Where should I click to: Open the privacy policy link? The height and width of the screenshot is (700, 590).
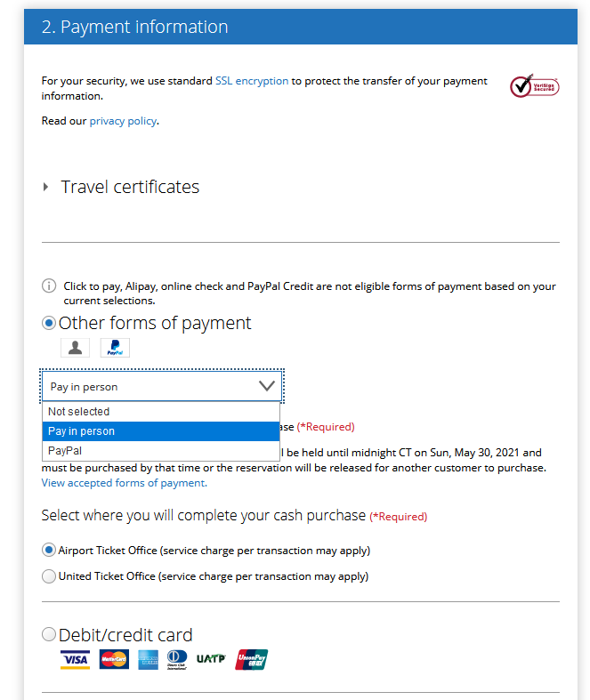coord(123,121)
